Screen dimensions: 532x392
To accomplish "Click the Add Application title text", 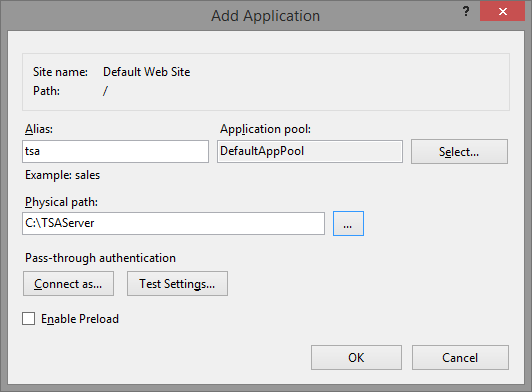I will [266, 16].
